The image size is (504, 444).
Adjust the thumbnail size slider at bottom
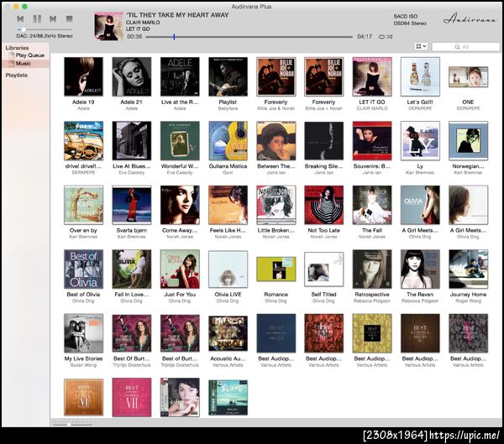click(69, 425)
